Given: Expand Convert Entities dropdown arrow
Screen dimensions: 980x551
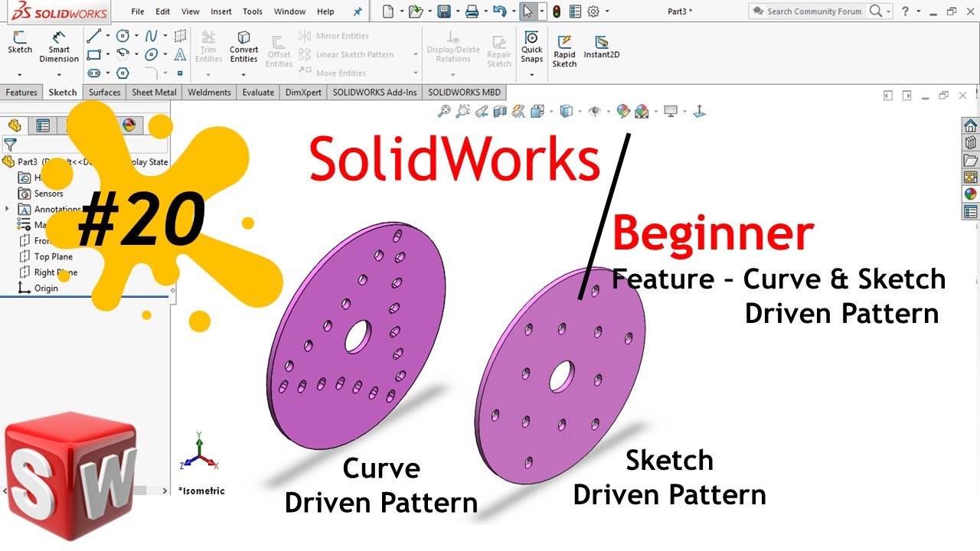Looking at the screenshot, I should pyautogui.click(x=243, y=74).
